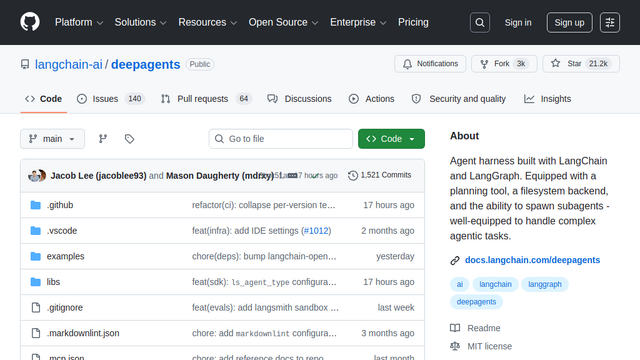The width and height of the screenshot is (640, 360).
Task: Open 'feat(sdk): ls_agent_type configura…' commit message
Action: pos(264,282)
